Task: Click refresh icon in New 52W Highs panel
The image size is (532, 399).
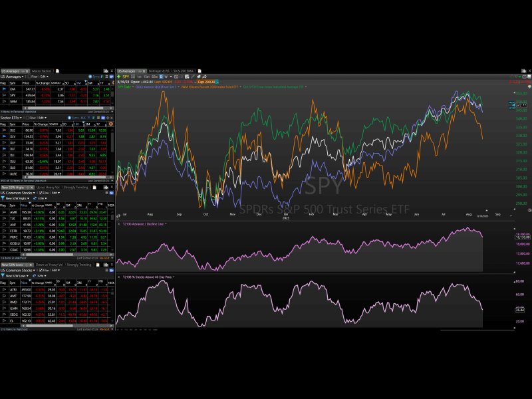Action: click(35, 198)
